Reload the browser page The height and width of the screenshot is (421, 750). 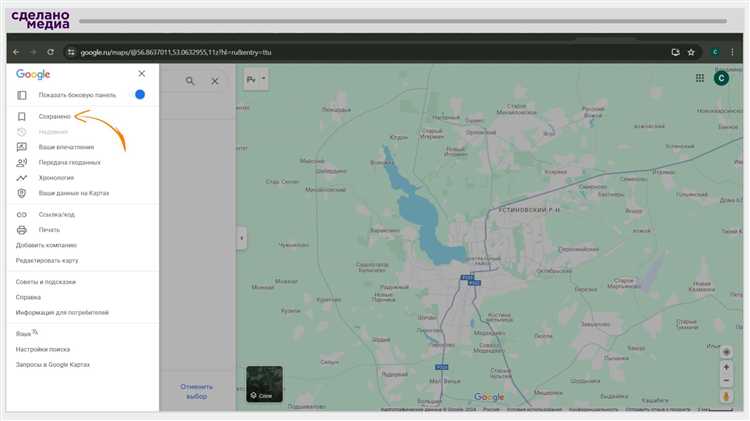click(x=50, y=52)
